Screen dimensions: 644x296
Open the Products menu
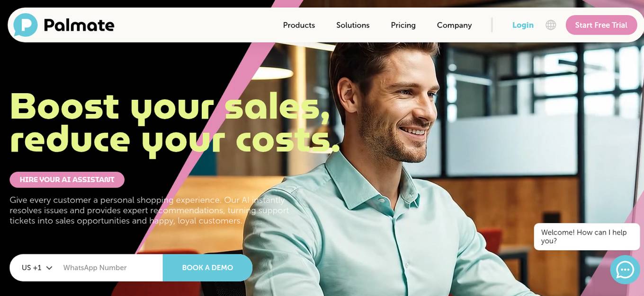pos(299,25)
